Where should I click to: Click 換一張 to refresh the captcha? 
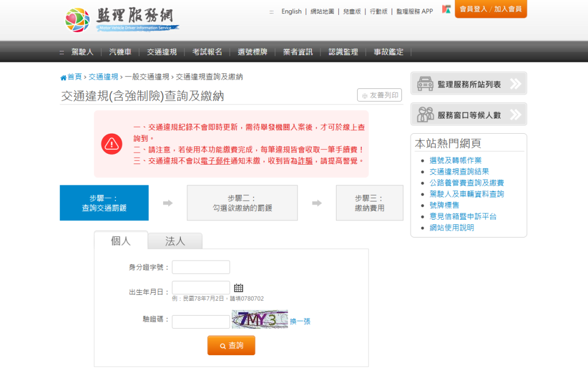click(x=300, y=321)
